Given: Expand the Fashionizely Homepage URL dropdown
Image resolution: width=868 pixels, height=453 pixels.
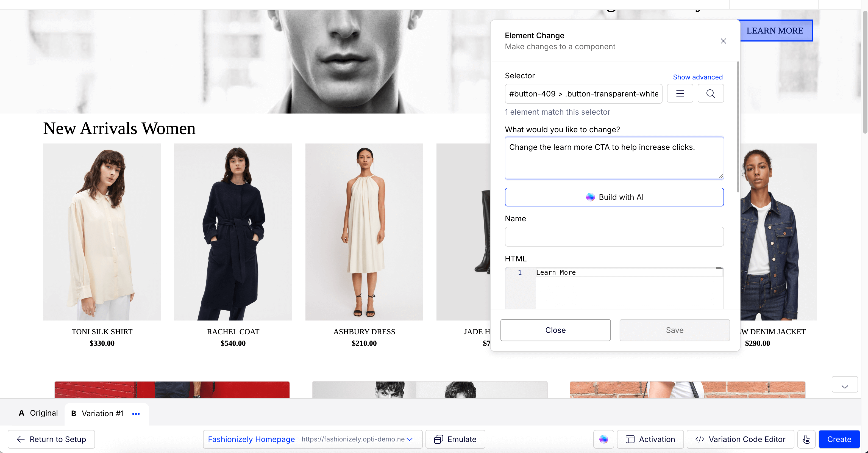Looking at the screenshot, I should click(x=409, y=439).
